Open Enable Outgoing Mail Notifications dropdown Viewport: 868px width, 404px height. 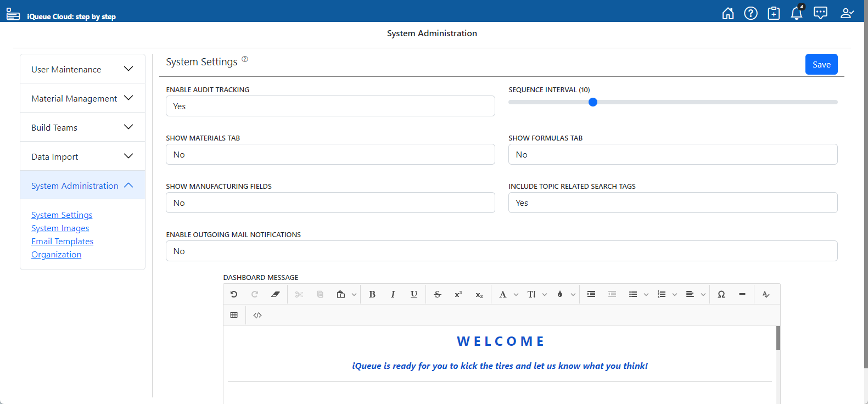tap(502, 251)
